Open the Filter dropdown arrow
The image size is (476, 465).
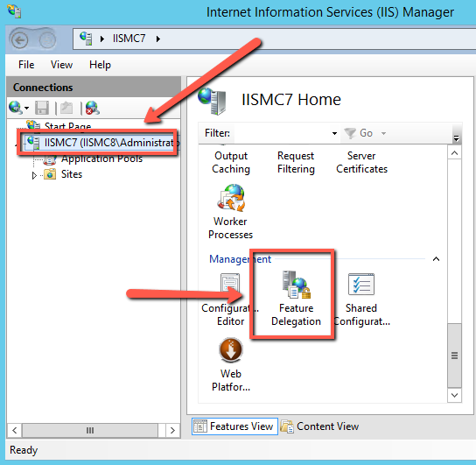click(334, 133)
